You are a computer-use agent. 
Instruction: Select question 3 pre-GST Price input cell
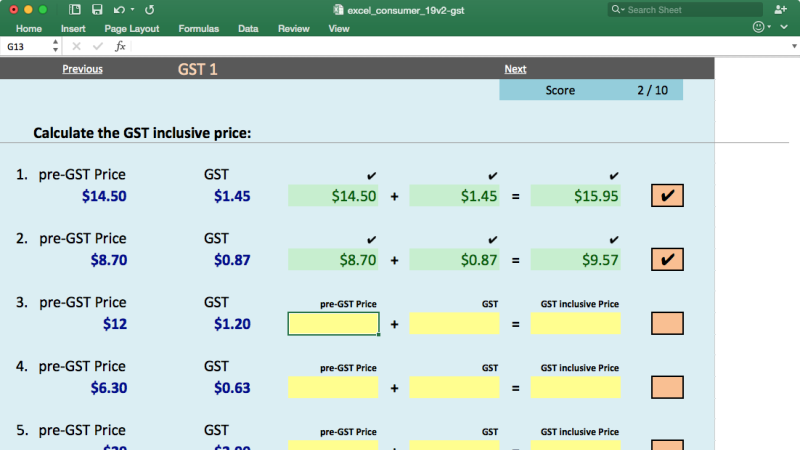pos(333,323)
